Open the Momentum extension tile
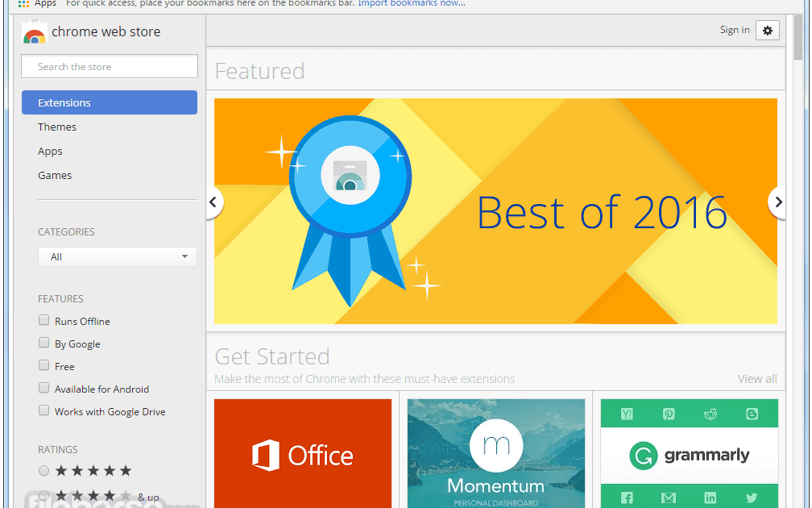Screen dimensions: 812x508 pyautogui.click(x=496, y=453)
